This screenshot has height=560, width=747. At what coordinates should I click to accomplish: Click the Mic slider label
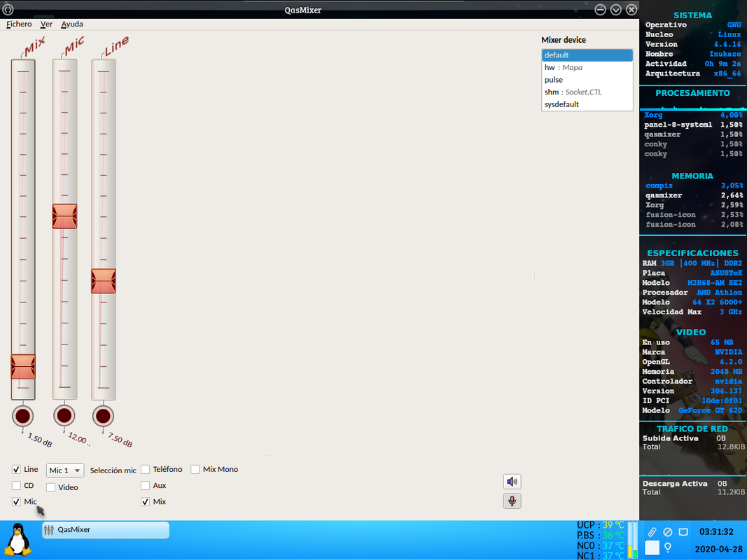point(74,46)
